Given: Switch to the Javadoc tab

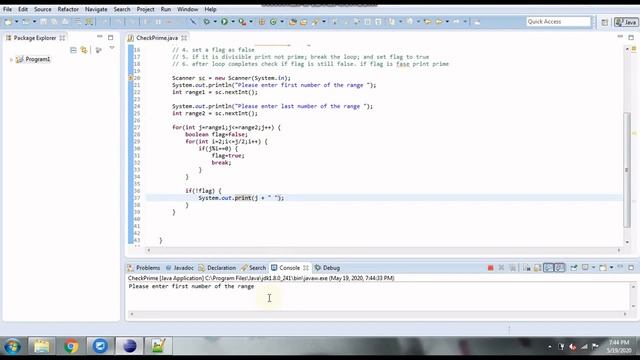Looking at the screenshot, I should coord(180,268).
